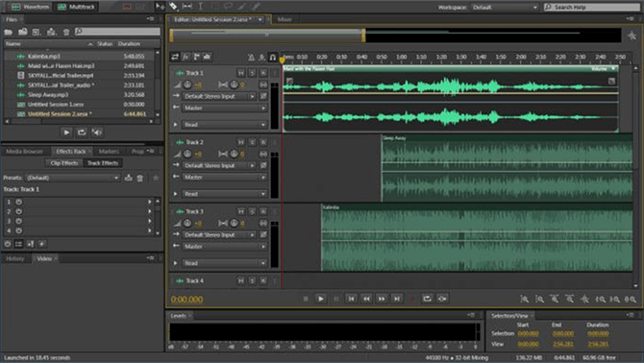Screen dimensions: 644x363
Task: Click the Track 1 volume knob
Action: [187, 85]
